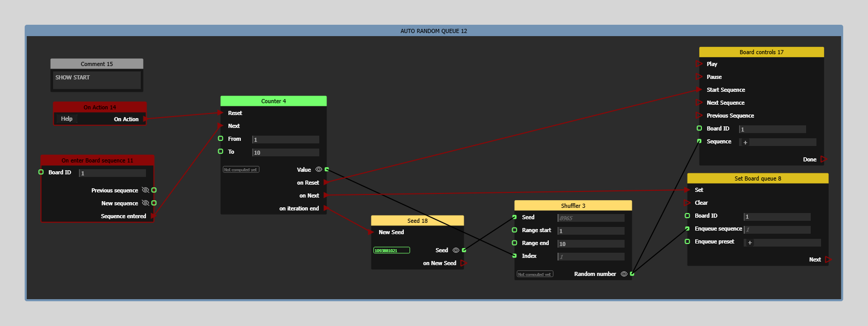Click the Range start input port on Shuffler
This screenshot has height=326, width=868.
point(514,230)
